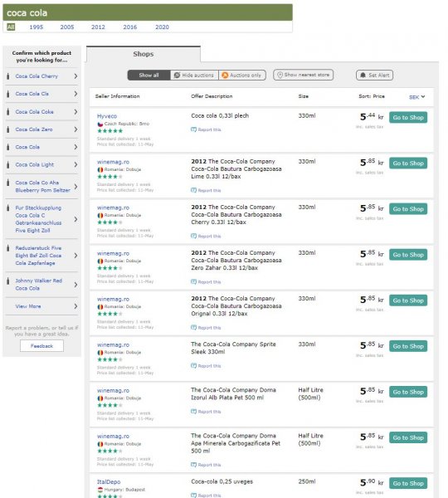Click the Czech Republic flag icon under Hyveco
This screenshot has height=498, width=448.
(x=100, y=124)
